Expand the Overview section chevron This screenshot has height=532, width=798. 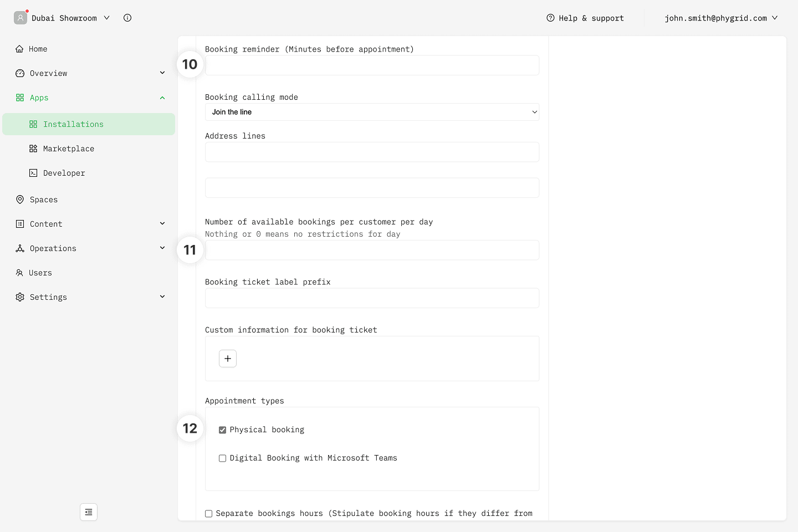point(162,73)
